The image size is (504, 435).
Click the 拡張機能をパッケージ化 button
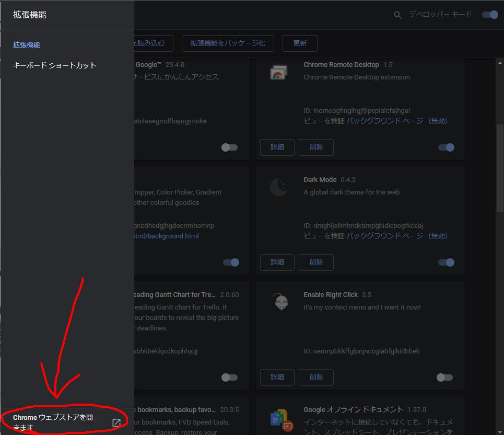[x=228, y=43]
